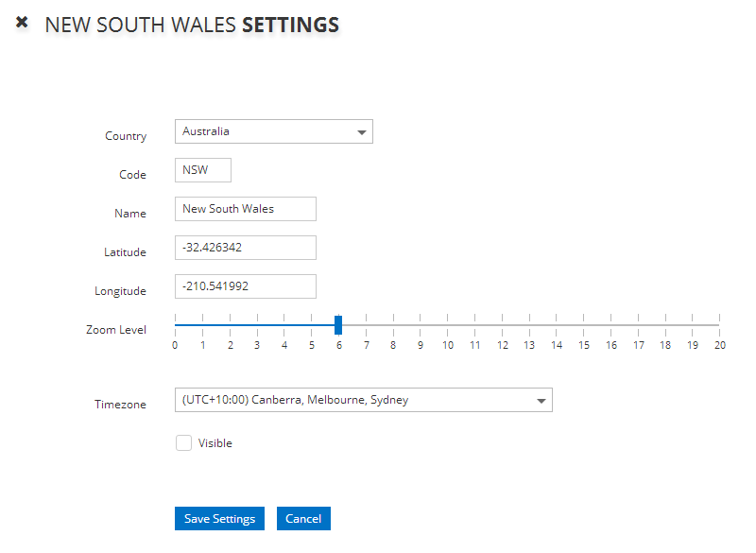Set zoom level to 3 on slider
The width and height of the screenshot is (756, 553).
[x=257, y=325]
